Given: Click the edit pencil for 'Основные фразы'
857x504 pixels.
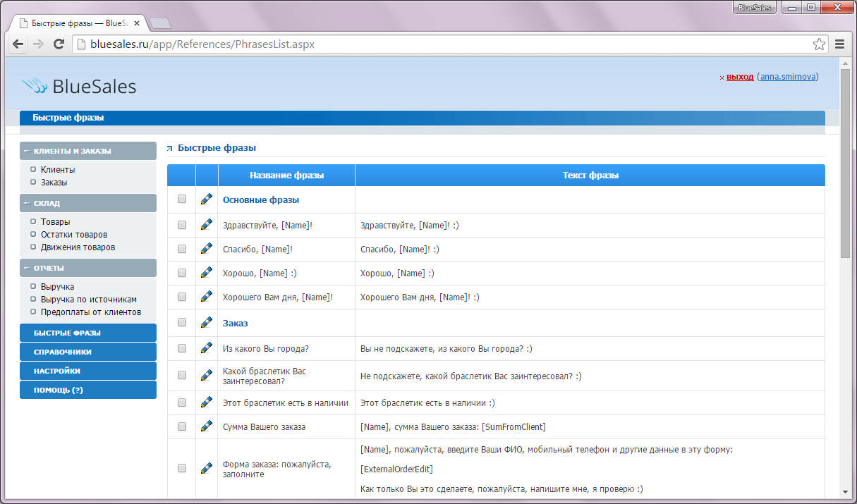Looking at the screenshot, I should click(207, 199).
